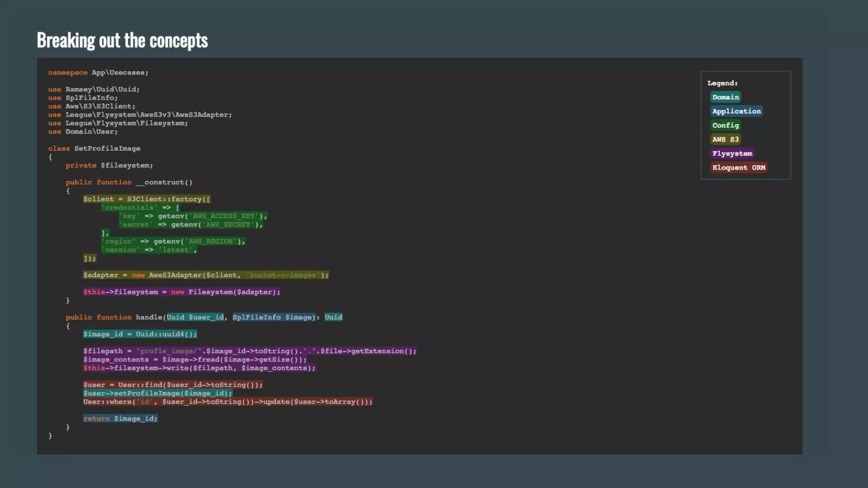
Task: Click the Legend: heading text
Action: tap(722, 83)
